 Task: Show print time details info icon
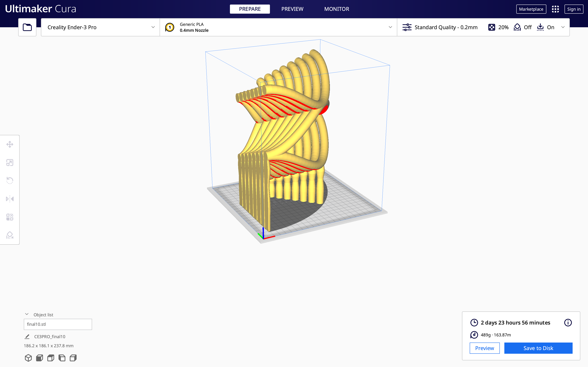pyautogui.click(x=568, y=323)
